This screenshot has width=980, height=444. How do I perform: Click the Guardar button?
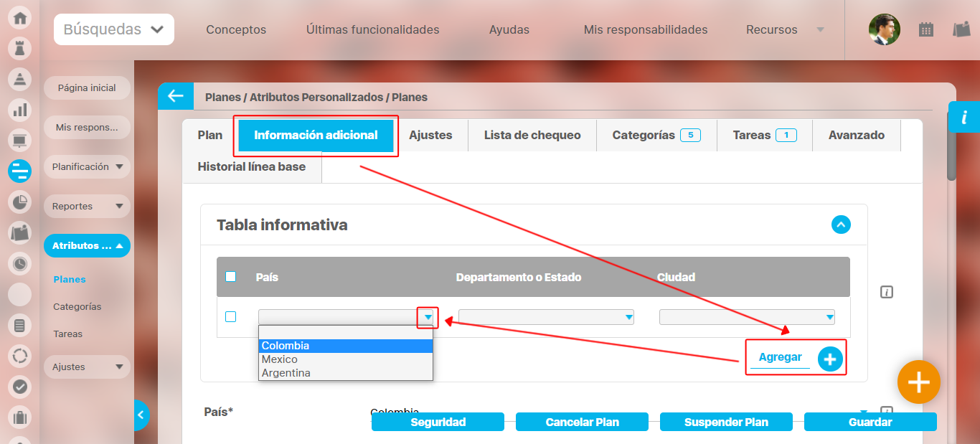point(870,422)
